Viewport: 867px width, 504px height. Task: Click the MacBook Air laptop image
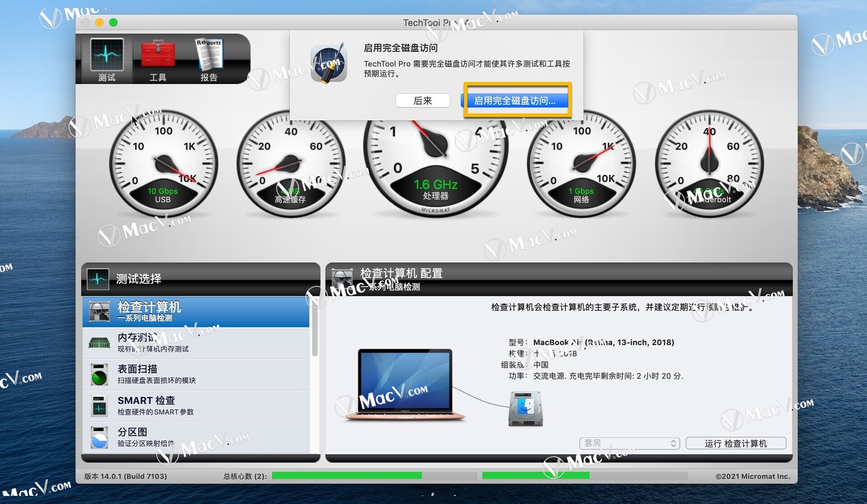pyautogui.click(x=405, y=384)
